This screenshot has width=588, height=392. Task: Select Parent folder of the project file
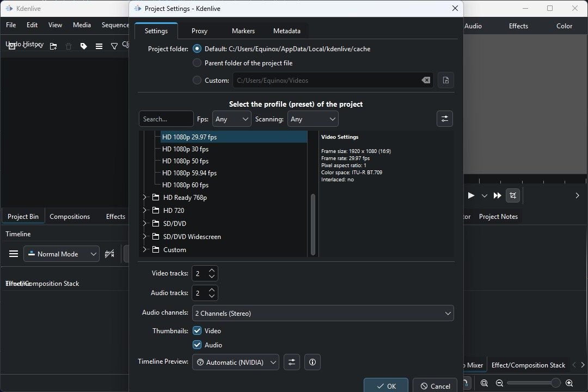pos(197,63)
